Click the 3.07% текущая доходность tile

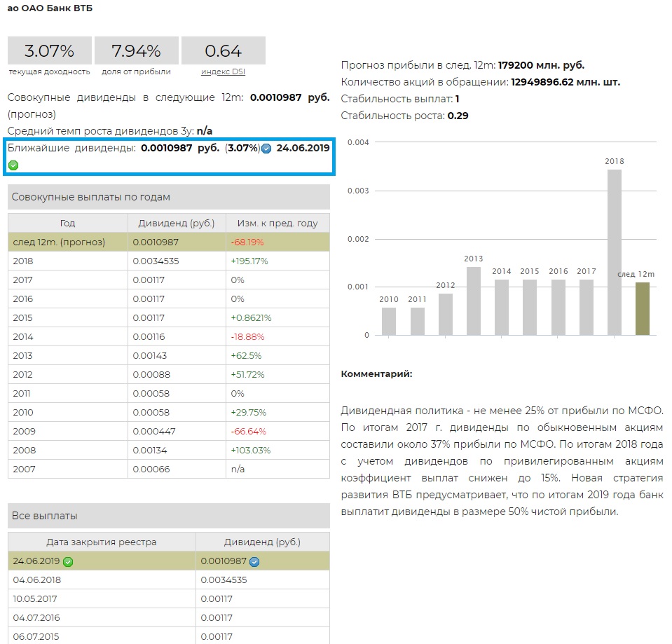point(49,51)
